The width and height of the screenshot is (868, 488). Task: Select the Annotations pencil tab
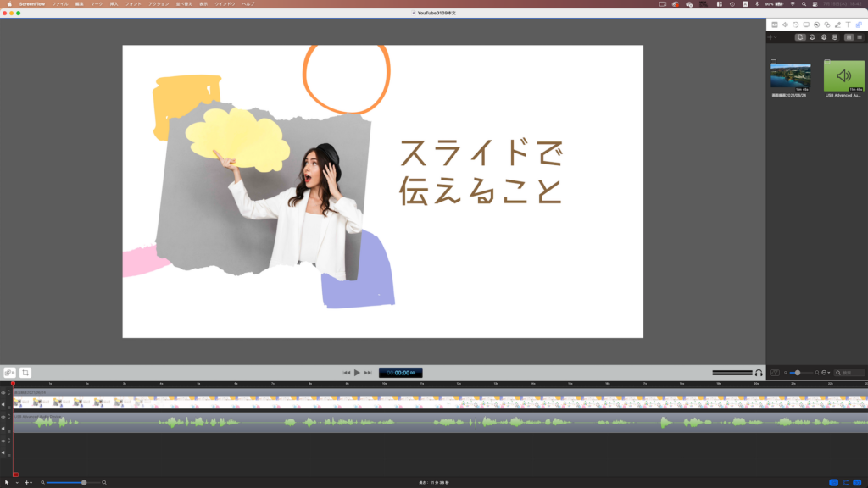(x=837, y=25)
